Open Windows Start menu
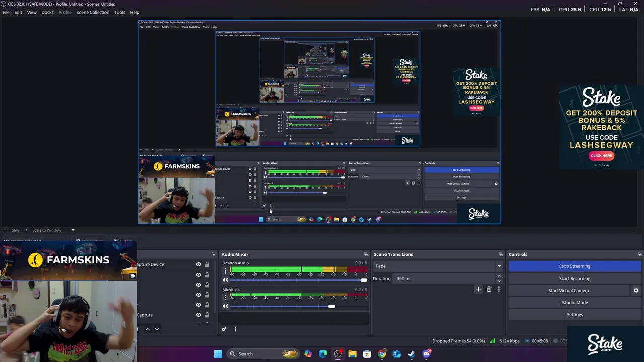Image resolution: width=644 pixels, height=362 pixels. pos(218,354)
